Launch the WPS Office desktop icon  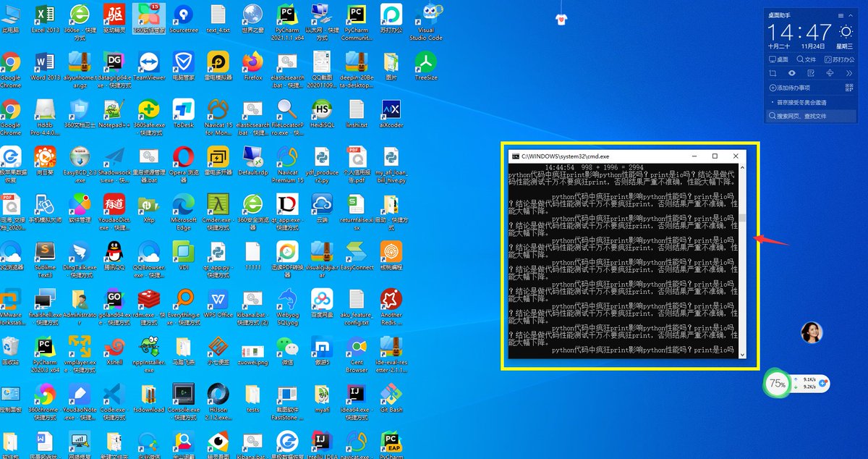click(x=218, y=303)
